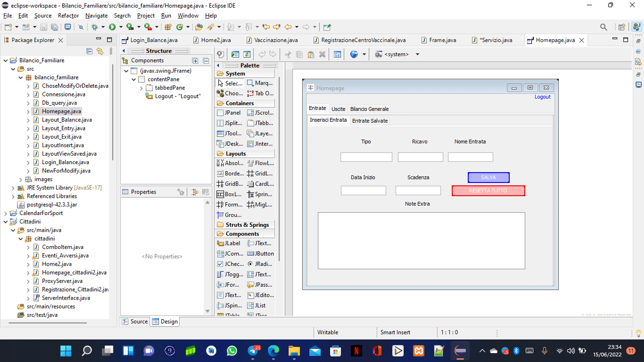The image size is (644, 362).
Task: Open the Search magnifier icon at top right
Action: pos(604,27)
